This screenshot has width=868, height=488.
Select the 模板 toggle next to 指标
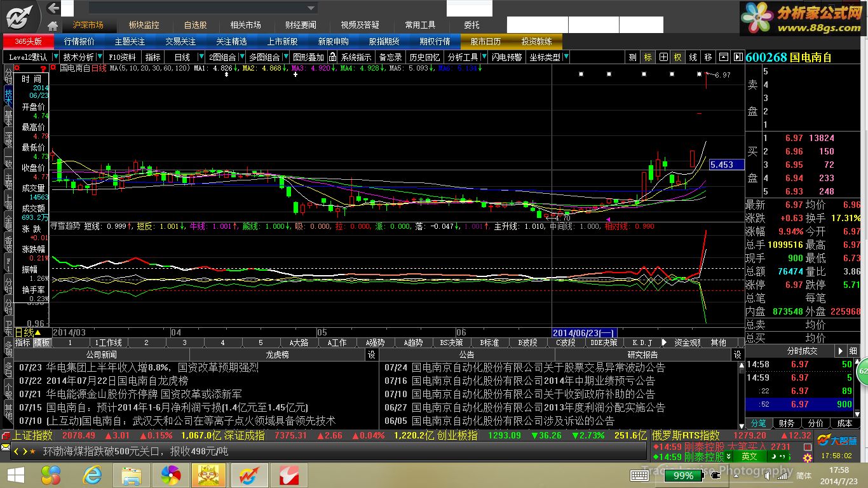[41, 342]
